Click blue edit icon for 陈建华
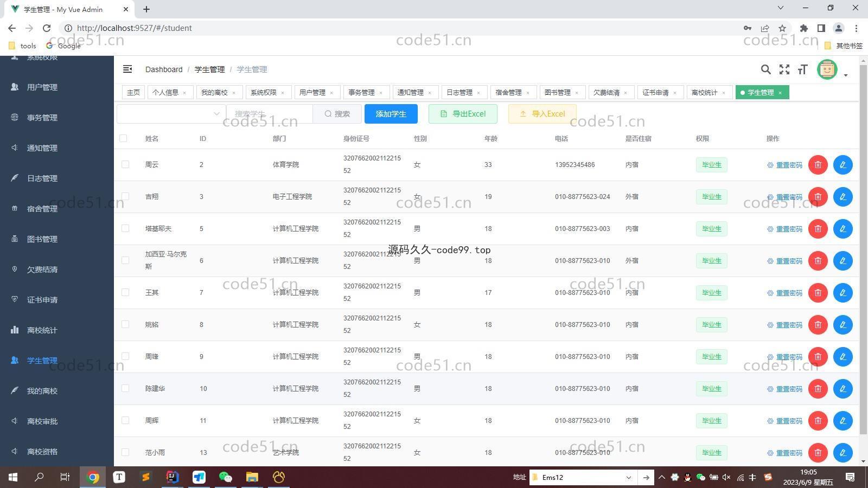The image size is (868, 488). (x=843, y=389)
